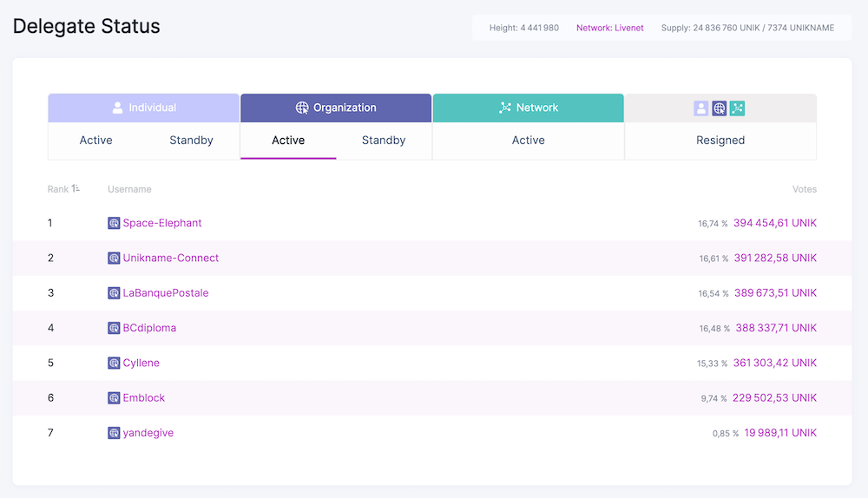Image resolution: width=868 pixels, height=498 pixels.
Task: Open the Cyllene delegate link
Action: tap(141, 363)
